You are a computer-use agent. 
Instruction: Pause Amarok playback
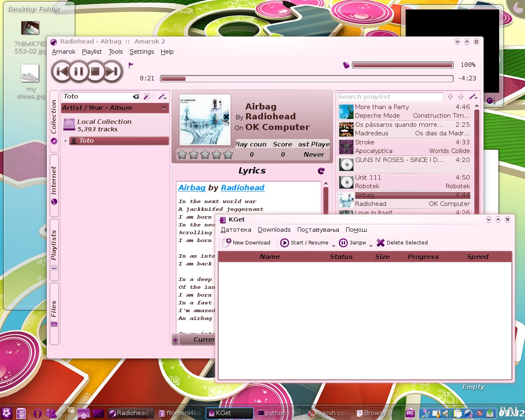point(78,72)
